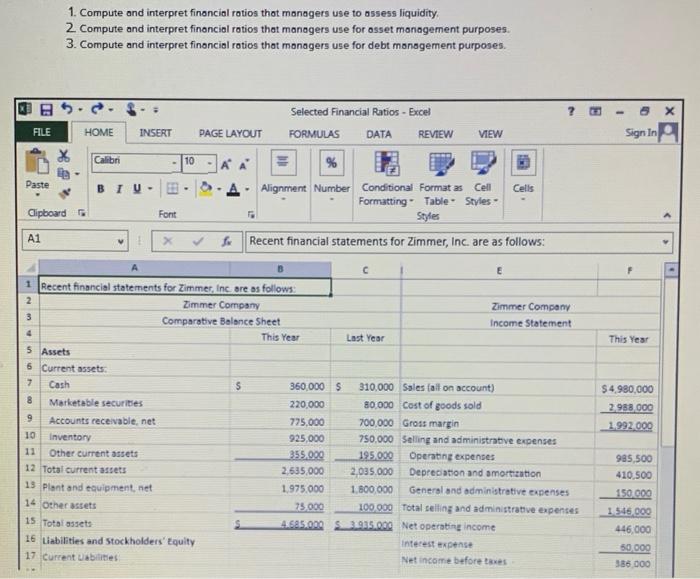Select row 7 header
Viewport: 700px width, 579px height.
[x=29, y=383]
